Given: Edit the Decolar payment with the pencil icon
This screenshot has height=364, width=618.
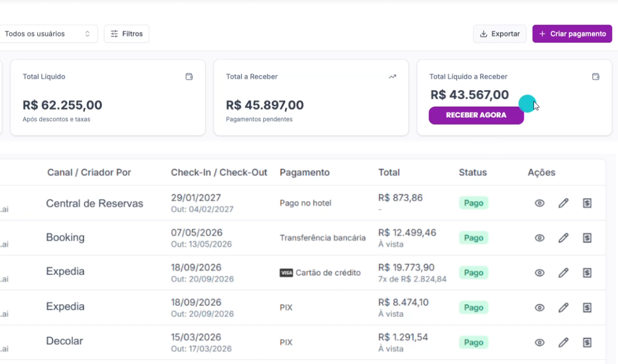Looking at the screenshot, I should 563,342.
